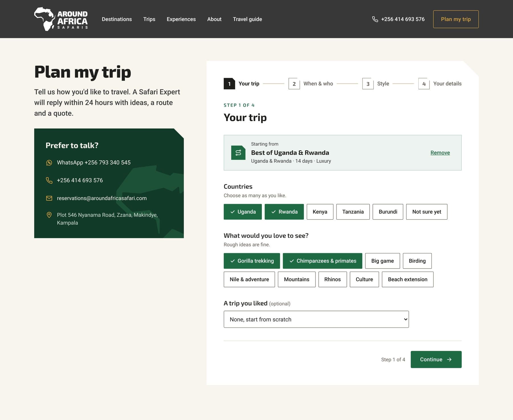Open the Travel guide menu item
The width and height of the screenshot is (513, 420).
tap(247, 19)
